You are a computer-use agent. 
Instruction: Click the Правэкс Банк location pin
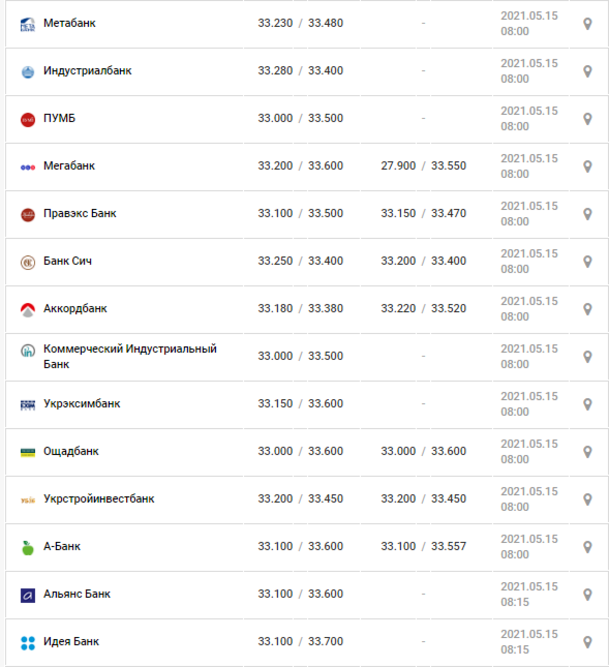point(587,214)
